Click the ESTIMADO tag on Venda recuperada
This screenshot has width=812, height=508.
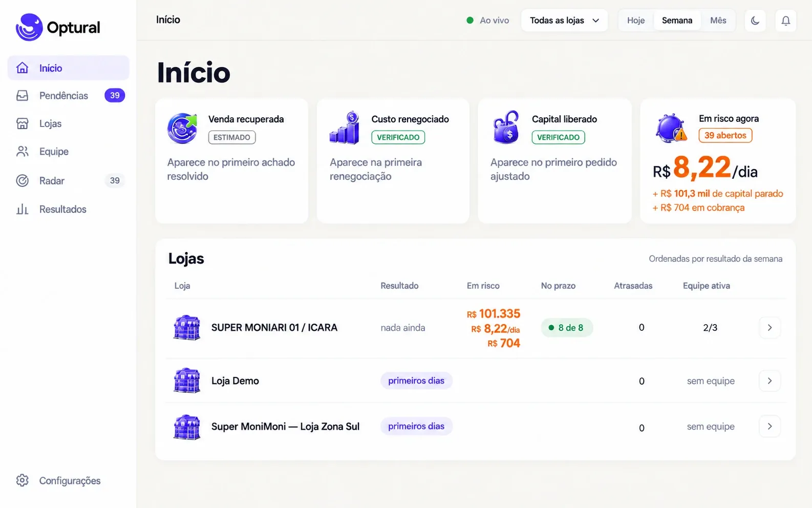232,137
